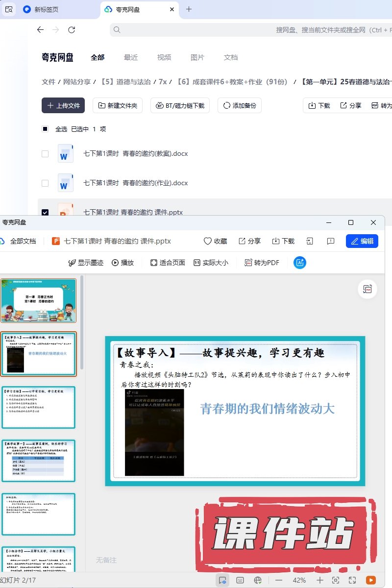392x588 pixels.
Task: Switch to the 视频 tab
Action: click(164, 57)
